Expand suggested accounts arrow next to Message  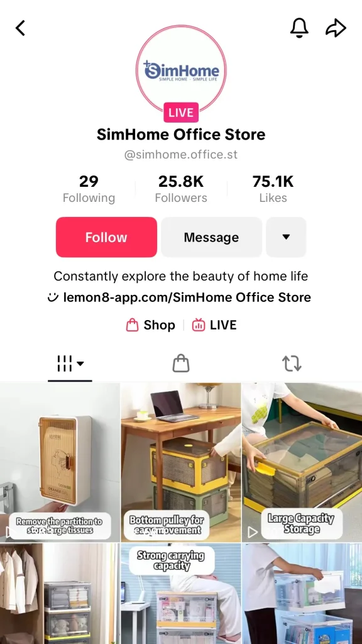click(x=286, y=237)
